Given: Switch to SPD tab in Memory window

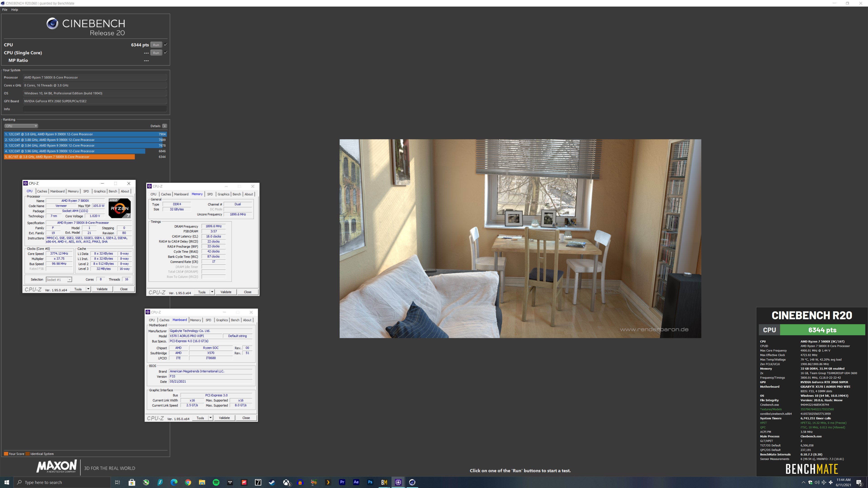Looking at the screenshot, I should point(210,194).
